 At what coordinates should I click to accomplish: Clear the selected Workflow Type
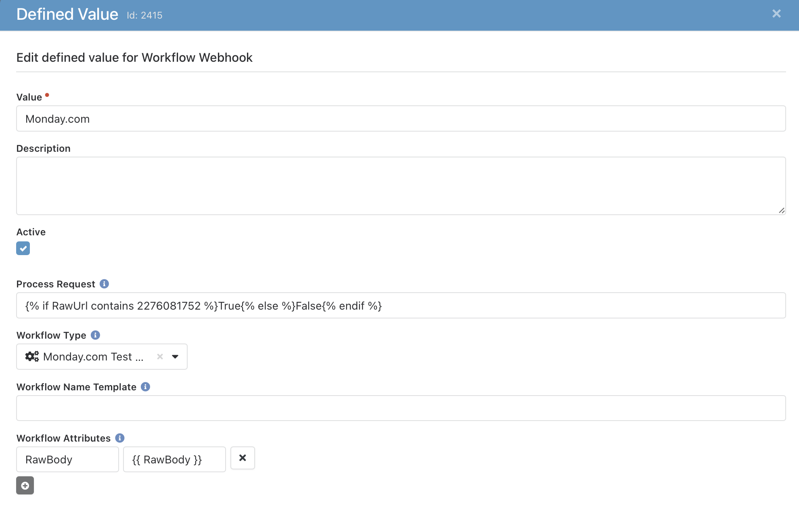click(160, 356)
